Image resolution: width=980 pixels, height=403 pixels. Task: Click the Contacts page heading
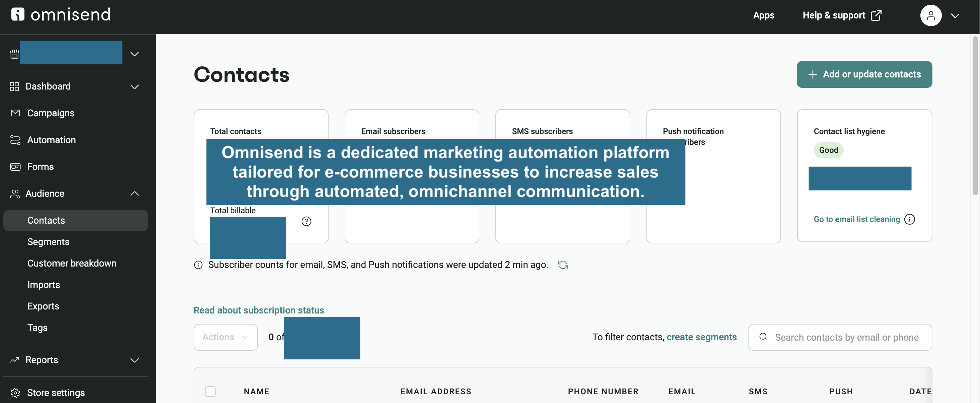coord(241,75)
